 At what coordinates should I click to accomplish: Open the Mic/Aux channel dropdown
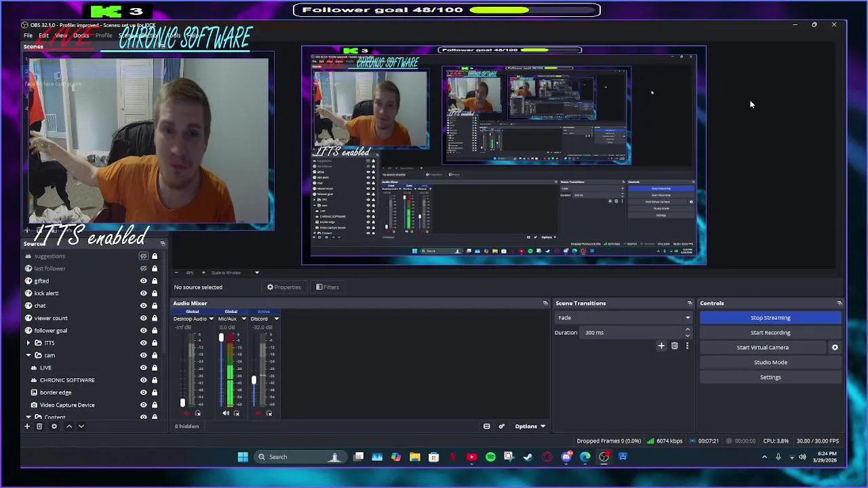(x=243, y=319)
